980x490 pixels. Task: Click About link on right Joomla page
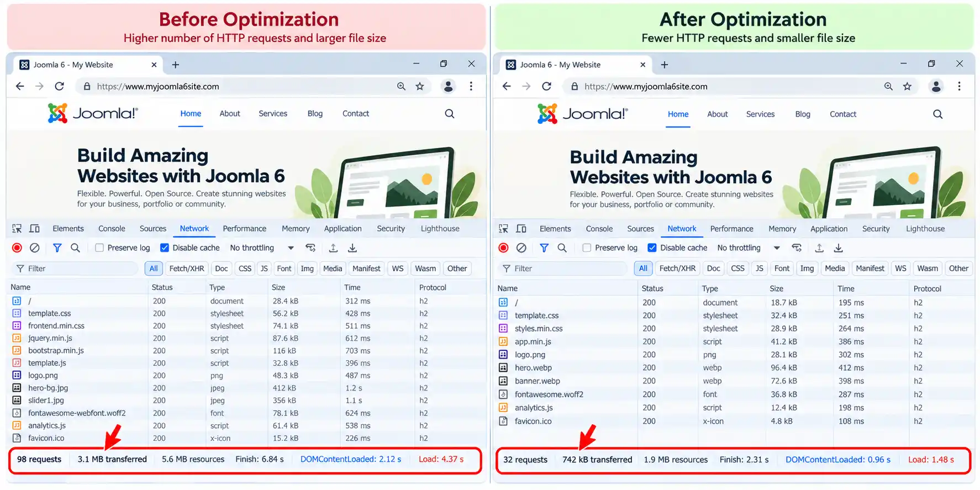pyautogui.click(x=718, y=114)
